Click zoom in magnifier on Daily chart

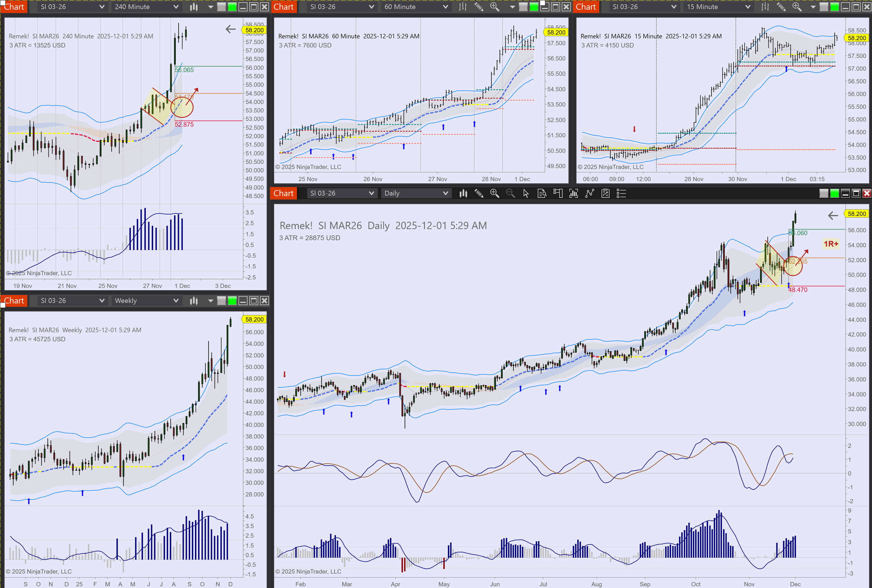pos(494,194)
